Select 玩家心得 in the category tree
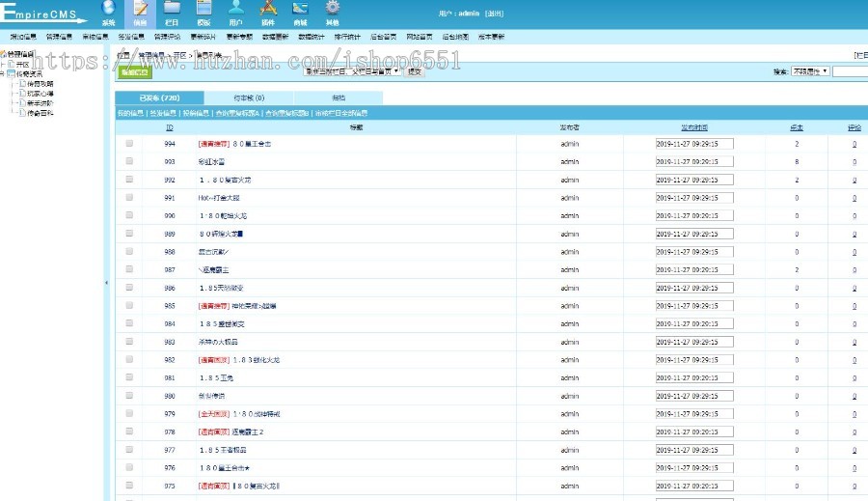This screenshot has height=501, width=868. click(x=41, y=93)
